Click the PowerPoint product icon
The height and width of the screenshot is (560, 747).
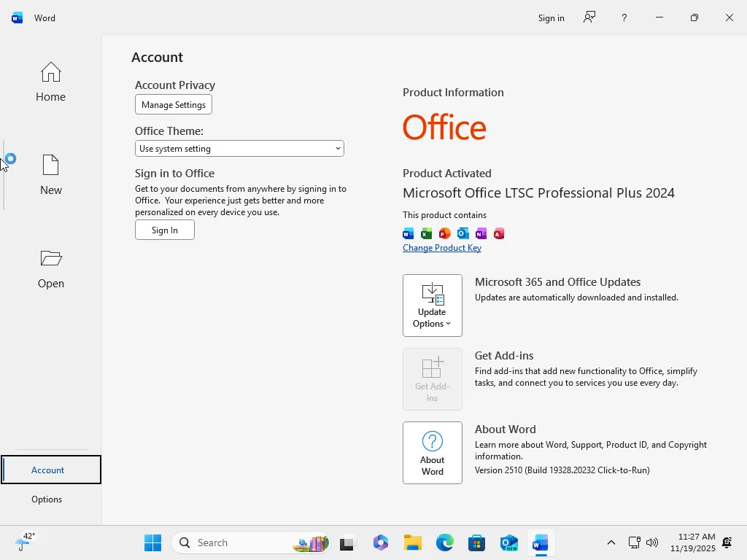point(444,233)
